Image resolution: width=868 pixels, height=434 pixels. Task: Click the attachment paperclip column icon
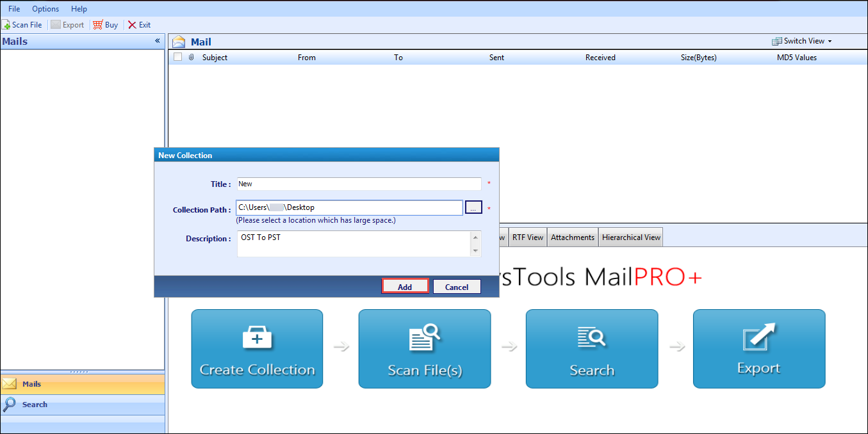(191, 57)
